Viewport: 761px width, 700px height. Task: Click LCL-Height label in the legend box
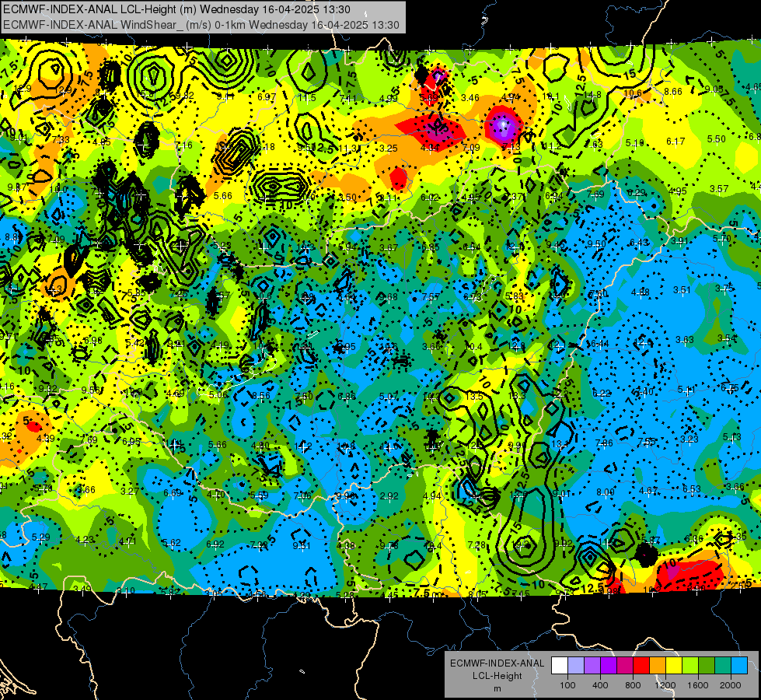(497, 676)
